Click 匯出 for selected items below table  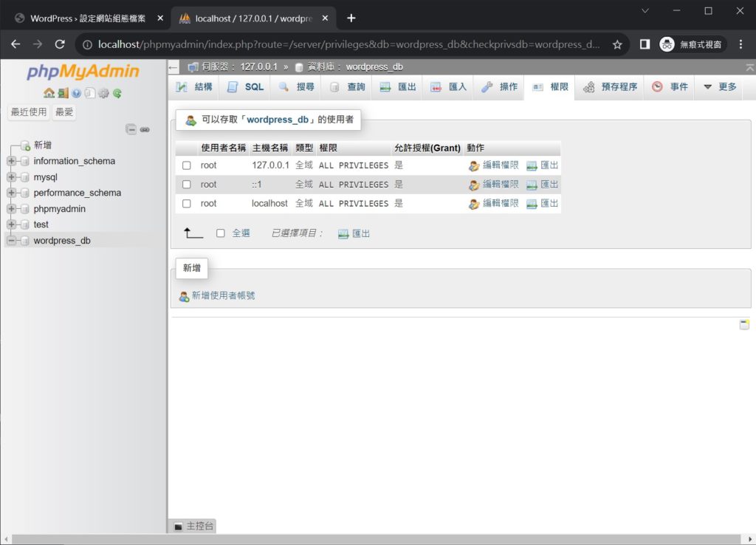[354, 233]
